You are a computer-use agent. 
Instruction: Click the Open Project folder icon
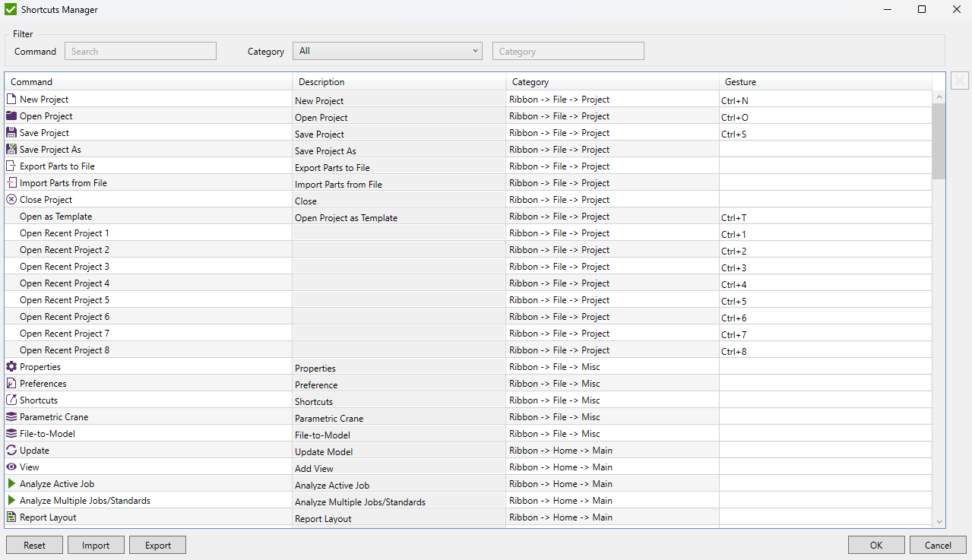click(x=11, y=116)
